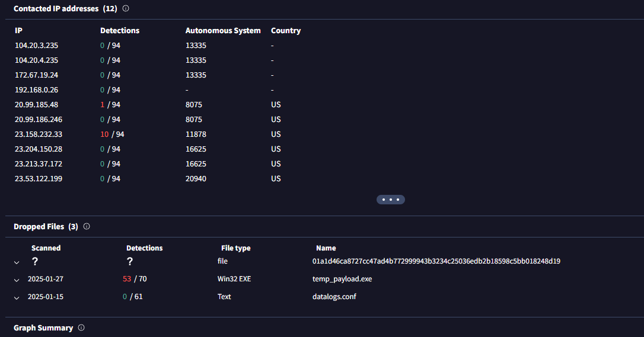Click info icon next to Graph Summary

point(81,328)
